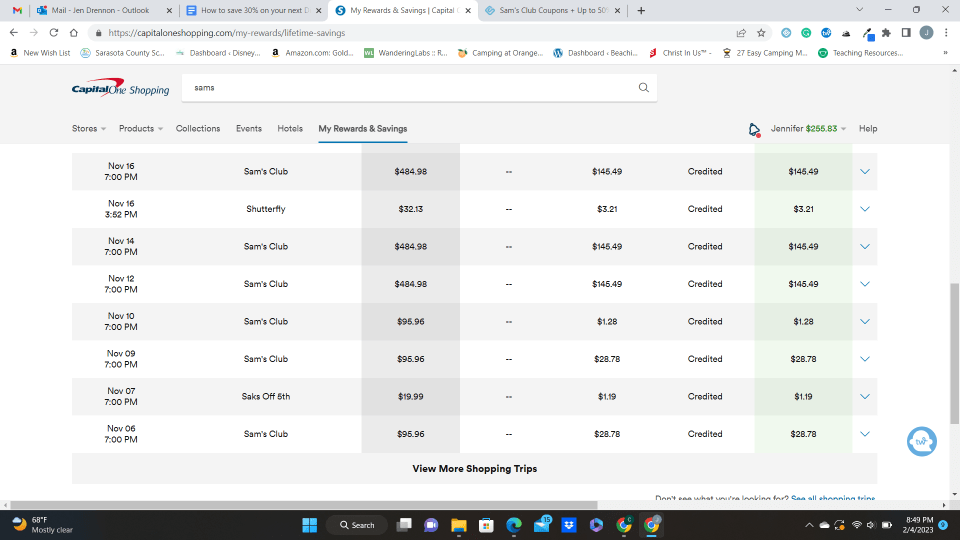Close the Mail - Jen Drennon Outlook tab
960x540 pixels.
pyautogui.click(x=170, y=10)
